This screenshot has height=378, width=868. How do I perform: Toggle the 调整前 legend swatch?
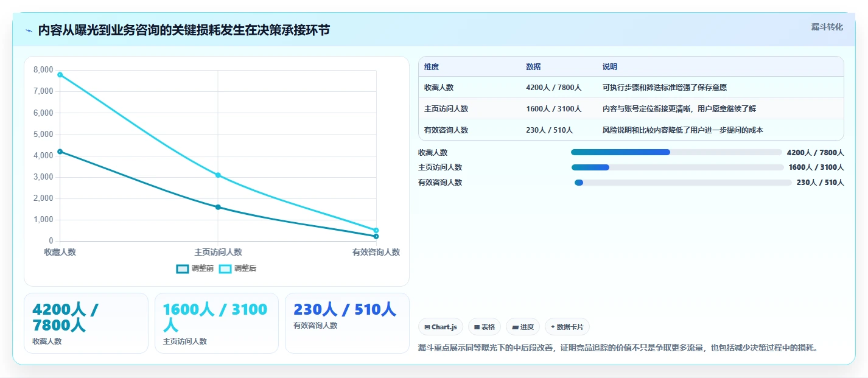tap(183, 268)
